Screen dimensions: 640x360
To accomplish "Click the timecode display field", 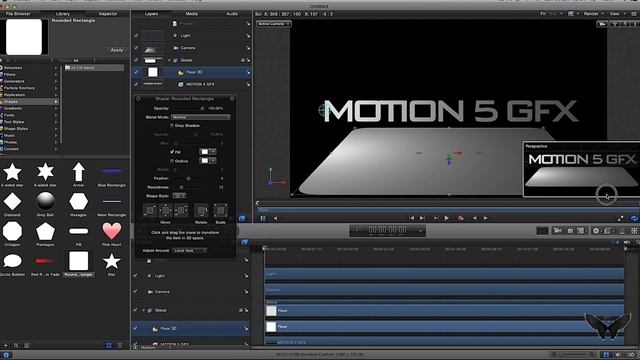I will click(x=387, y=231).
